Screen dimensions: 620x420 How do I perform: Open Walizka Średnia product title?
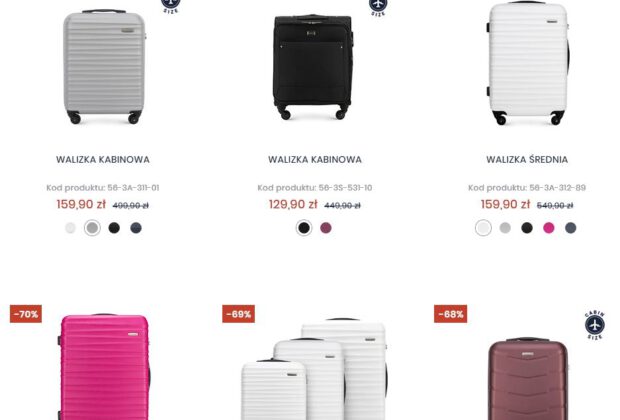[527, 159]
